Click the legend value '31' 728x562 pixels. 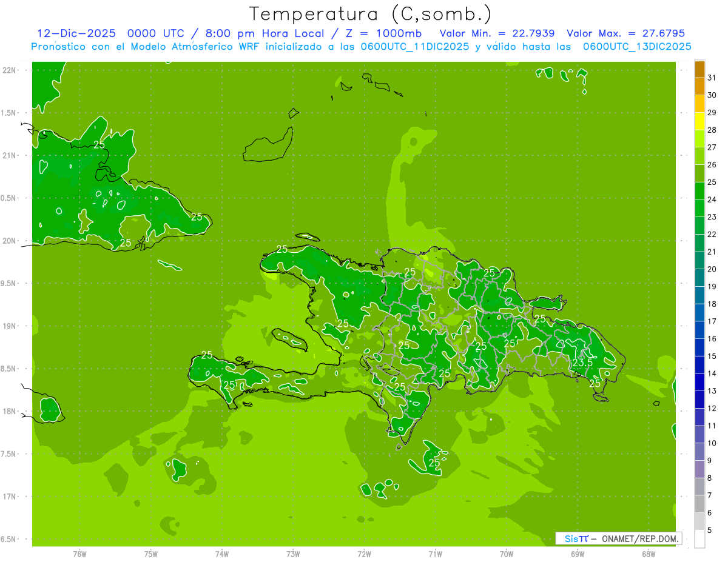tap(712, 78)
